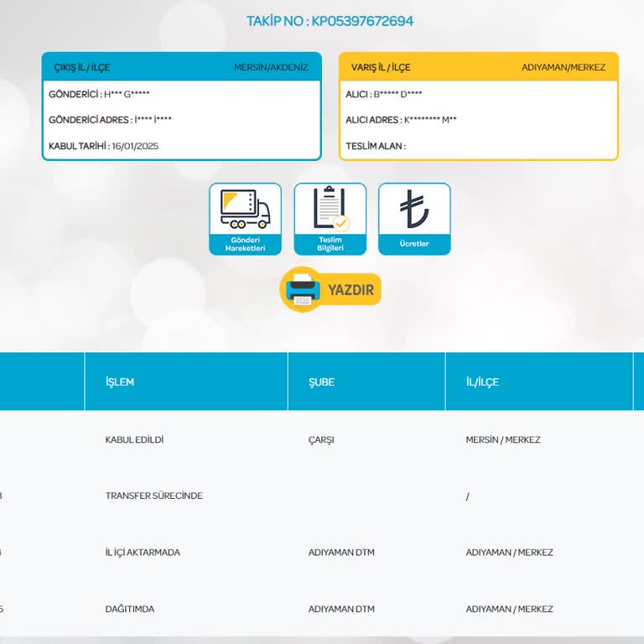644x644 pixels.
Task: Click the İL/İLÇE column header
Action: (x=482, y=382)
